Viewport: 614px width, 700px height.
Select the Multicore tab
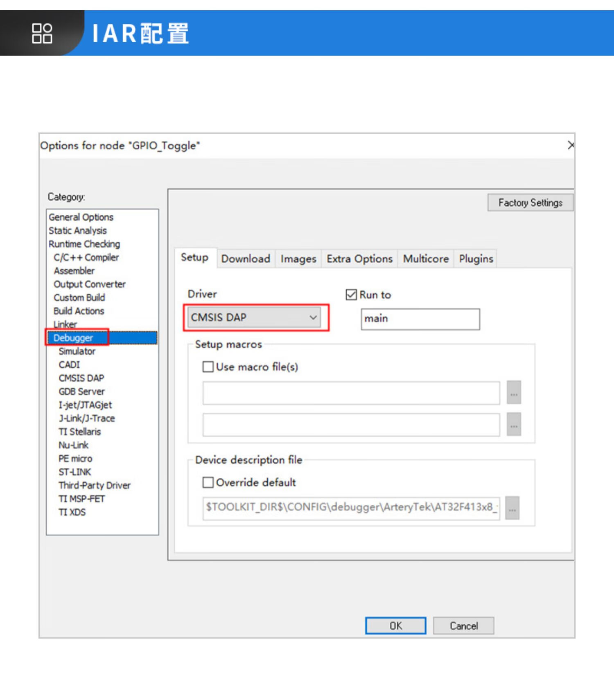click(426, 259)
